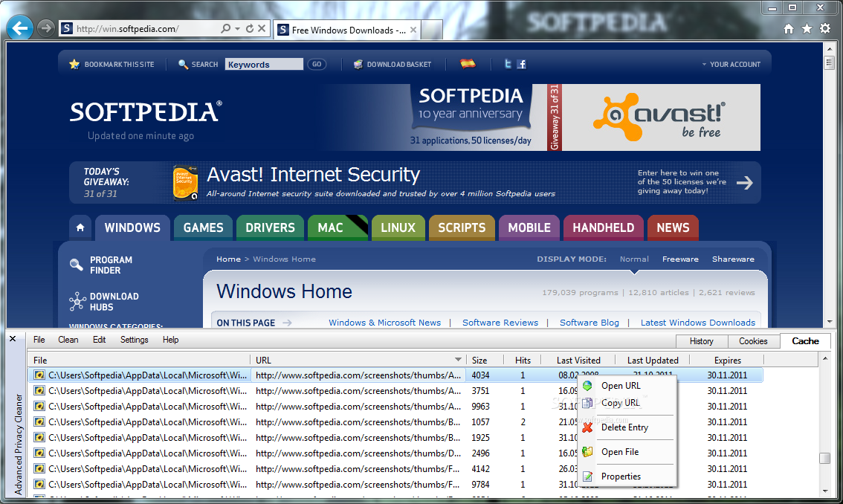Switch to the Cache tab
Viewport: 843px width, 504px height.
click(x=805, y=341)
